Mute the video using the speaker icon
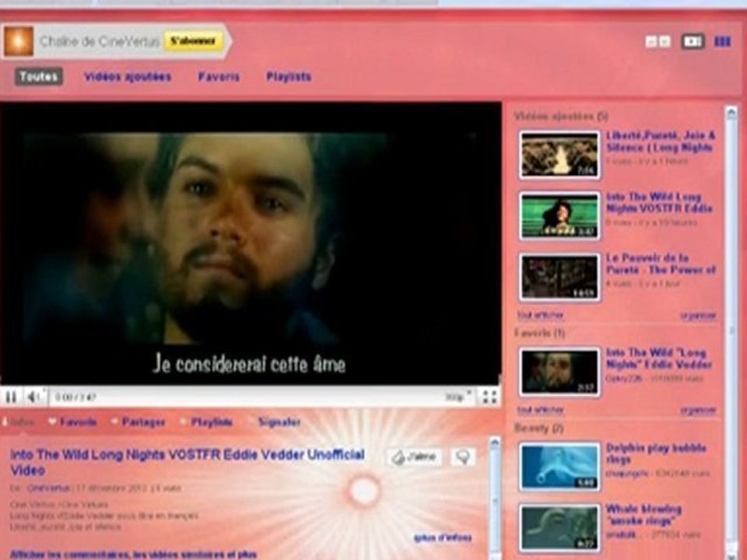This screenshot has width=747, height=560. click(33, 397)
